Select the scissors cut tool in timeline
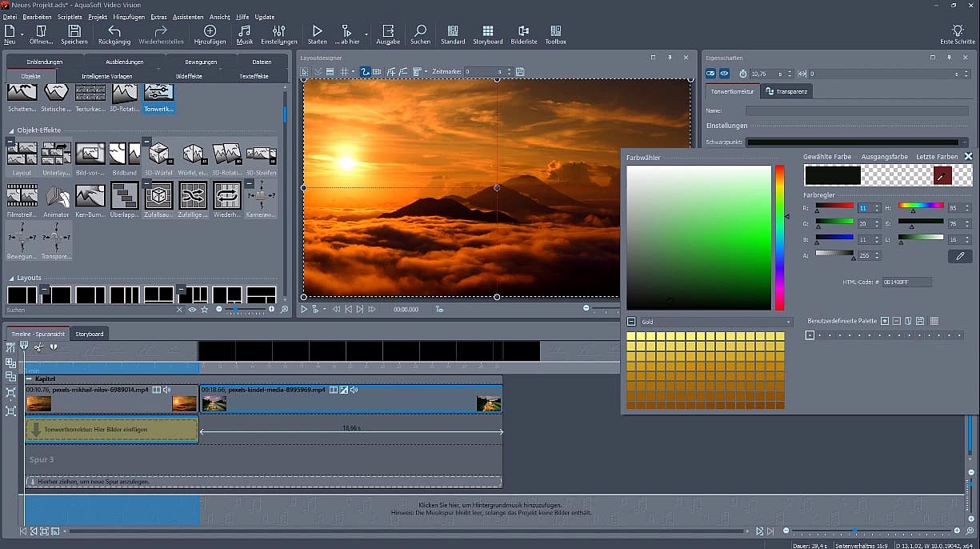This screenshot has height=549, width=980. [x=38, y=347]
